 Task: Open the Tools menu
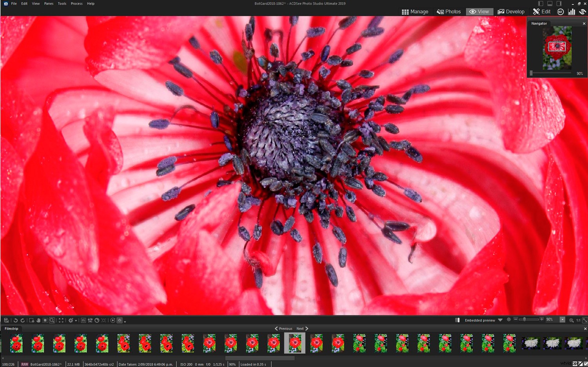pyautogui.click(x=62, y=4)
